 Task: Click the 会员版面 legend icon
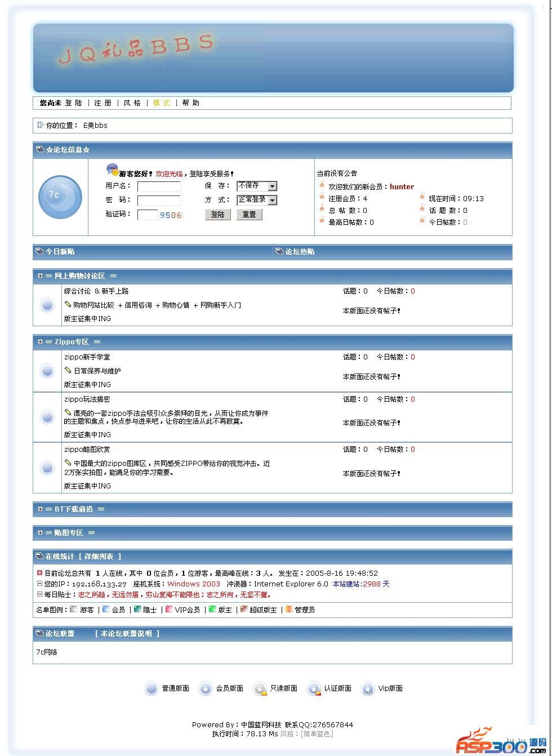coord(206,688)
